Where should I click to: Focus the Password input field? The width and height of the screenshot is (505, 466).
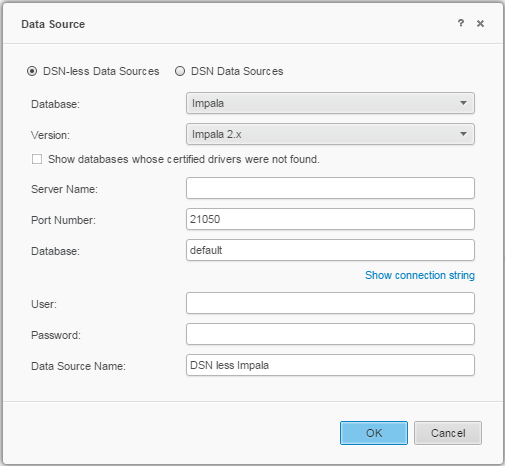coord(330,334)
